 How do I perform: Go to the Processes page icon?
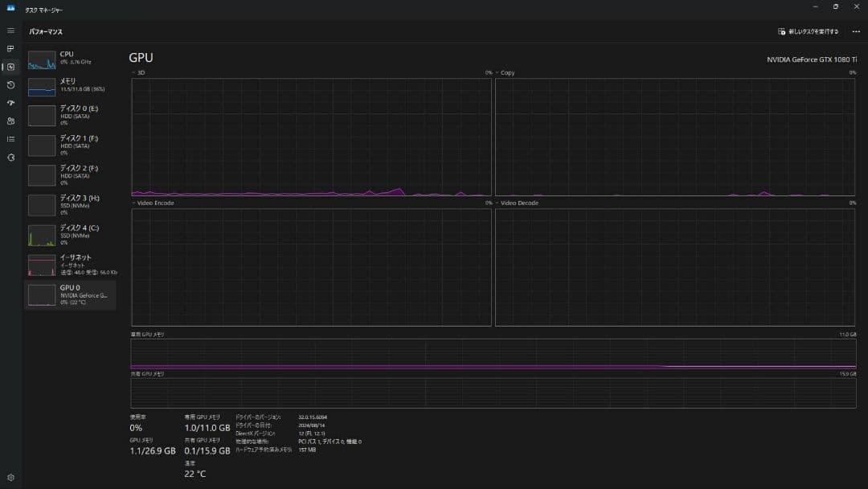(10, 48)
